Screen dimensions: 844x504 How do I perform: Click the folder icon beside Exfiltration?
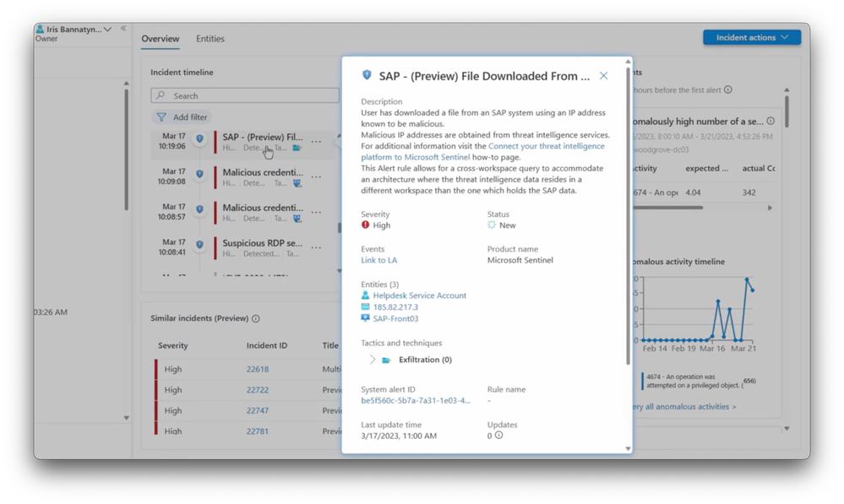386,360
